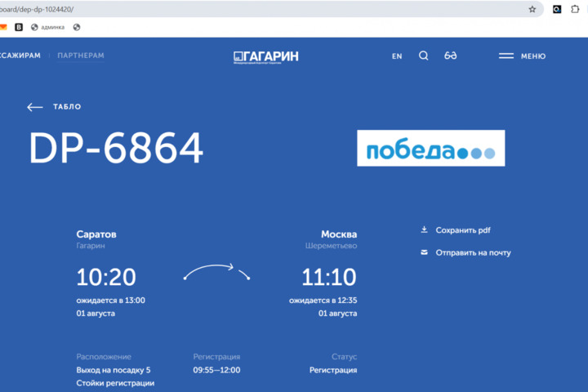Open the 'админка' bookmark
This screenshot has width=588, height=392.
pyautogui.click(x=47, y=27)
